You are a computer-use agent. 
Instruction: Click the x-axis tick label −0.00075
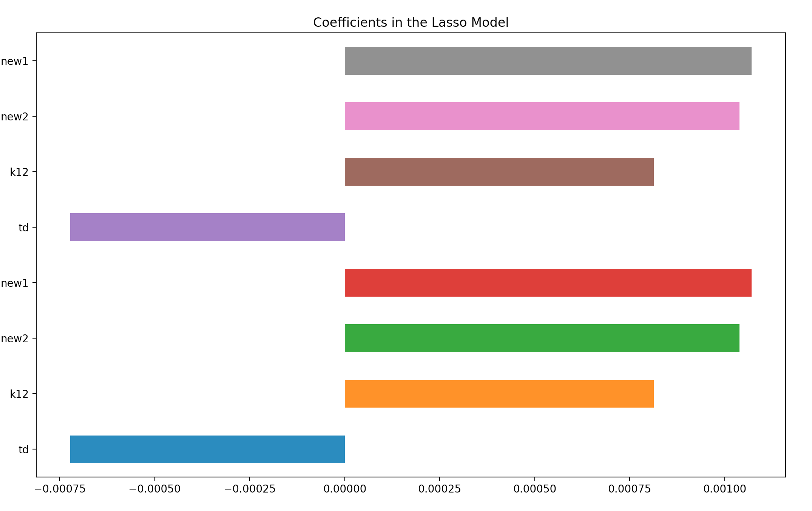coord(60,489)
